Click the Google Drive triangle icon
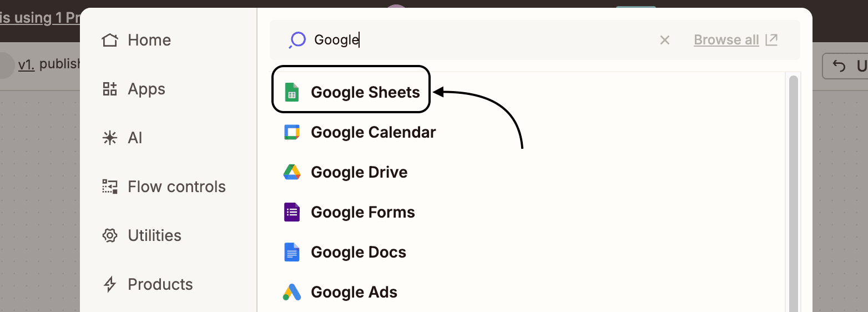This screenshot has height=312, width=868. click(x=292, y=172)
